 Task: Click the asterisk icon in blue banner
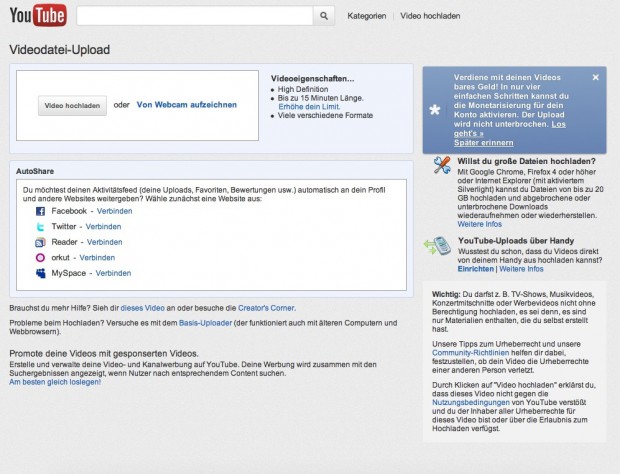435,110
